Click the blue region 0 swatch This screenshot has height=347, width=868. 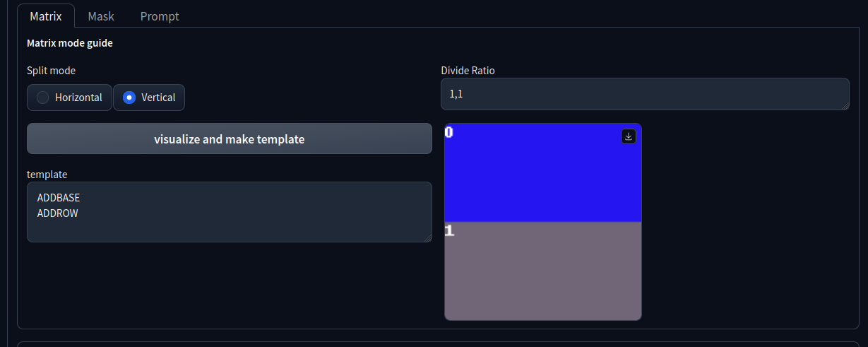pos(542,177)
